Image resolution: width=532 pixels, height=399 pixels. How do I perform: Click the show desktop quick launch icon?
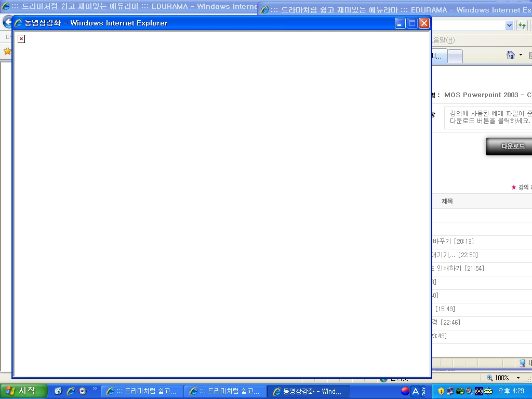click(x=58, y=391)
